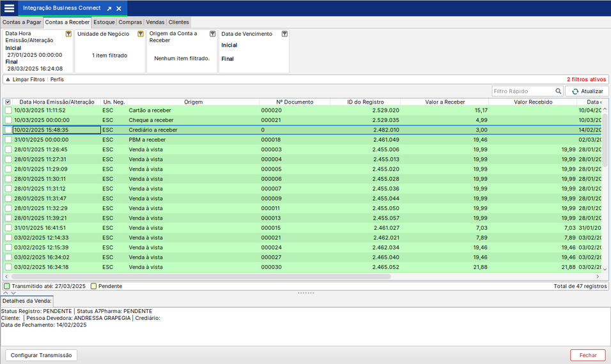Collapse the filters panel via Limpar Filtros arrow
This screenshot has height=364, width=611.
8,80
